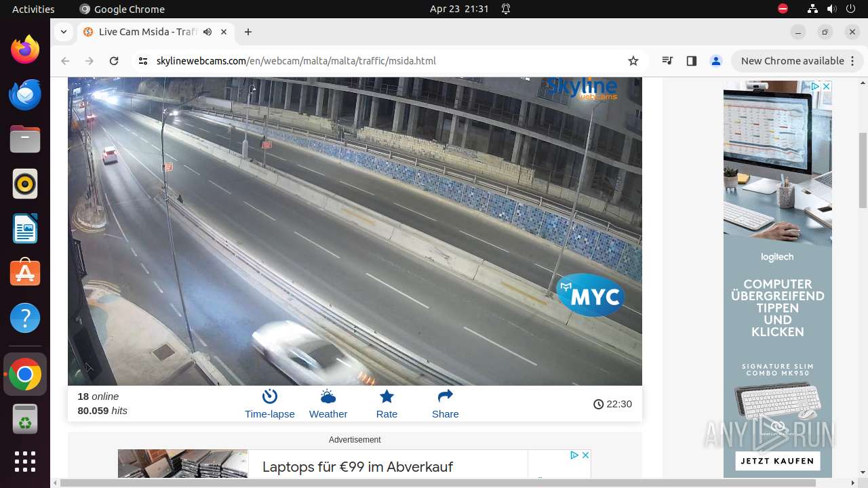Rate this webcam with star

coord(387,404)
